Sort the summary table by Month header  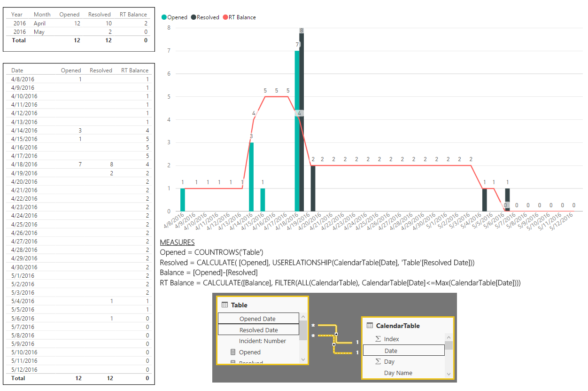pyautogui.click(x=42, y=15)
